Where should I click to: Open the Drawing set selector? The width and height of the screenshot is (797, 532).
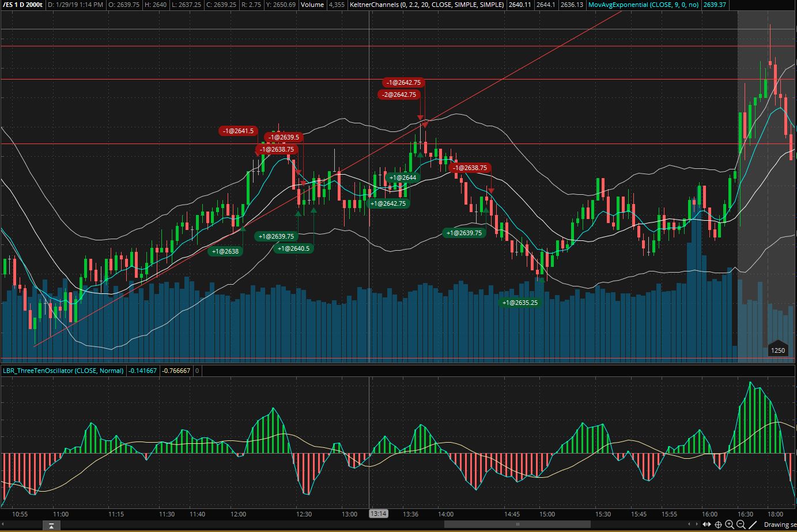(x=780, y=525)
